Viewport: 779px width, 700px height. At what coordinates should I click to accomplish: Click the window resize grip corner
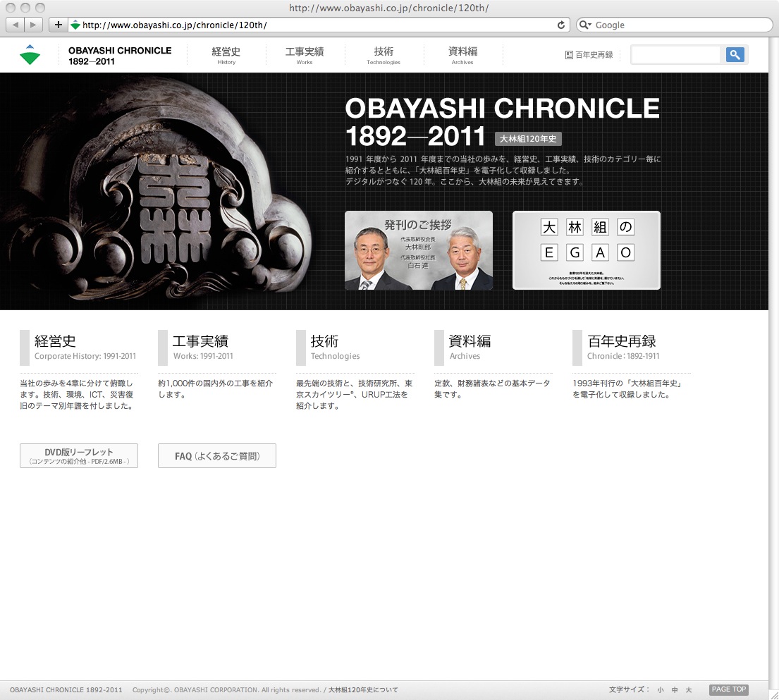tap(773, 694)
